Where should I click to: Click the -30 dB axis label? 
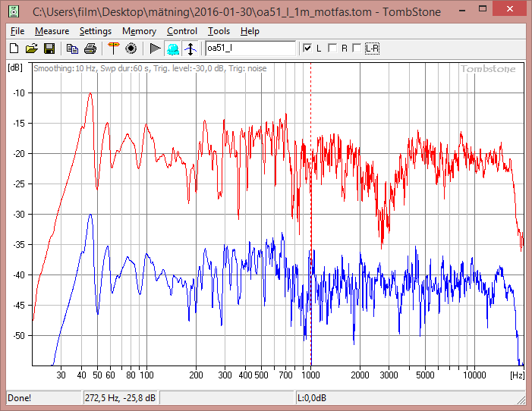19,215
